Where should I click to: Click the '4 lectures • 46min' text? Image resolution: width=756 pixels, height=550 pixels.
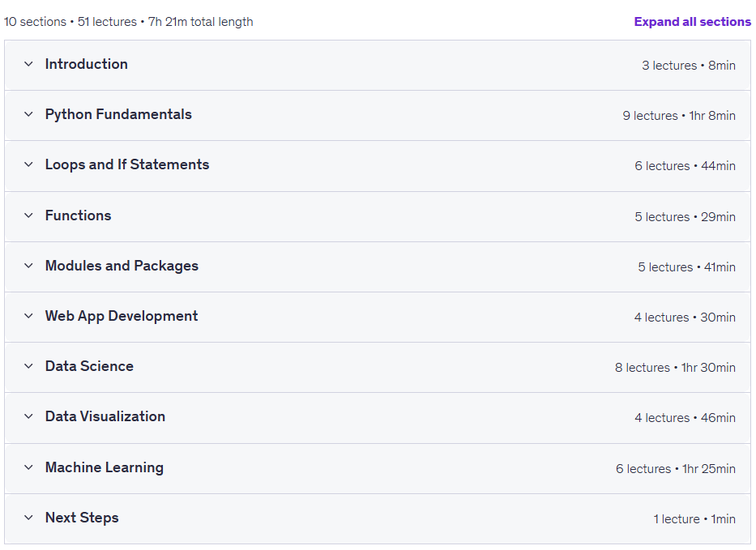click(x=686, y=417)
